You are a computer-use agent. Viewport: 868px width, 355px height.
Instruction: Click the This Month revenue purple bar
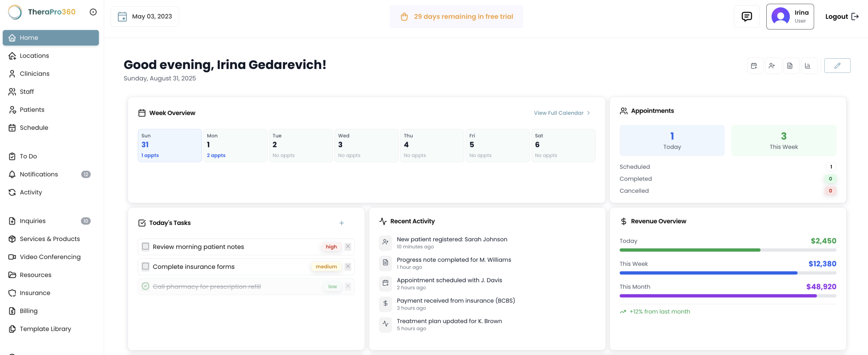point(728,296)
